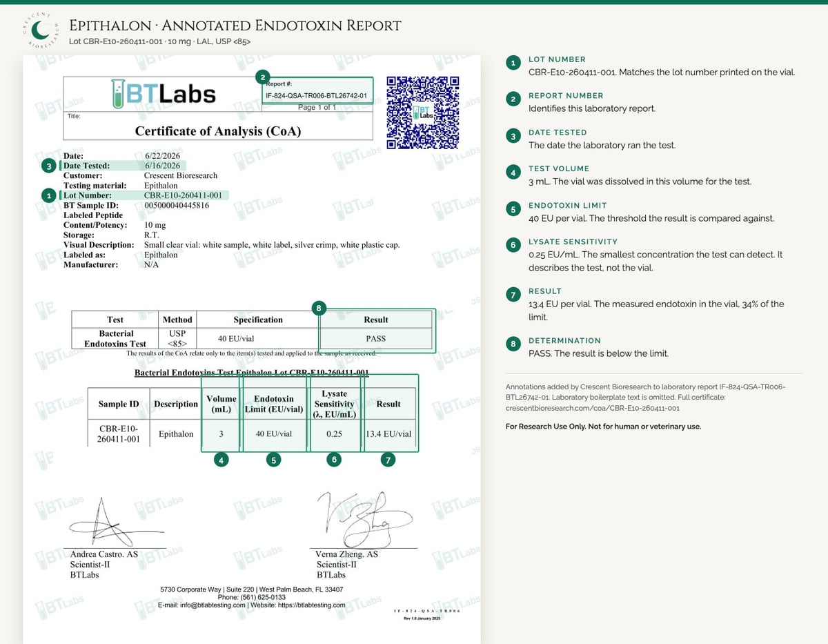Click the 'DETERMINATION' legend heading

[564, 340]
